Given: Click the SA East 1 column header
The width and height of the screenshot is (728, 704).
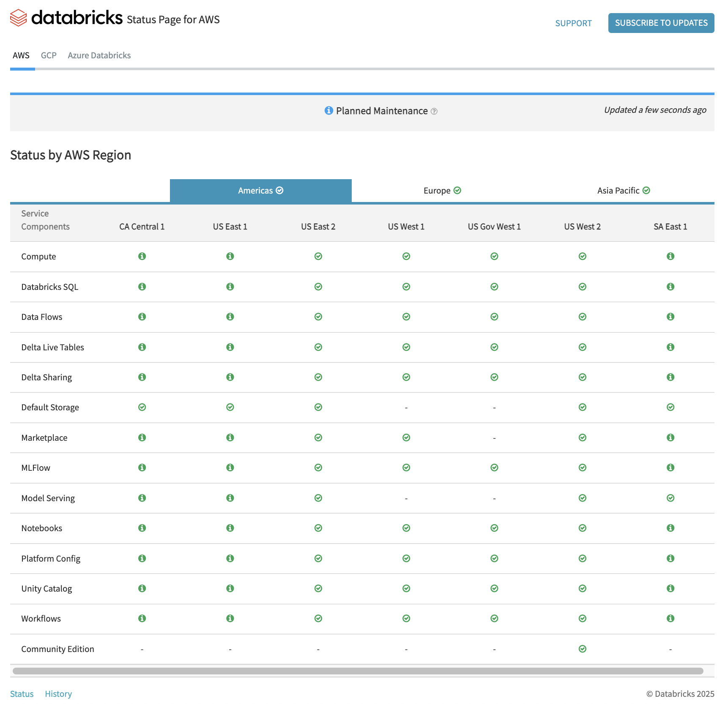Looking at the screenshot, I should (x=671, y=226).
